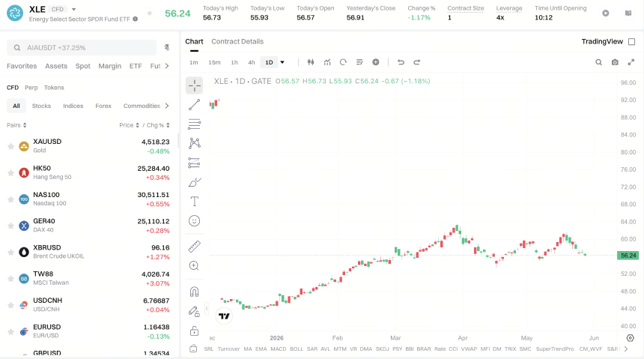
Task: Remove drawings with trash icon
Action: coord(193,349)
